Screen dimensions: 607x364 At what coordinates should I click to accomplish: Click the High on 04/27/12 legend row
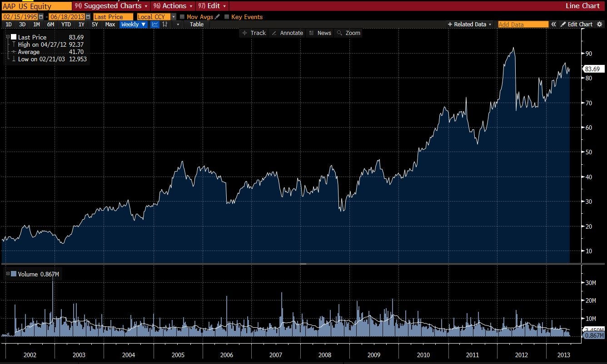point(49,44)
